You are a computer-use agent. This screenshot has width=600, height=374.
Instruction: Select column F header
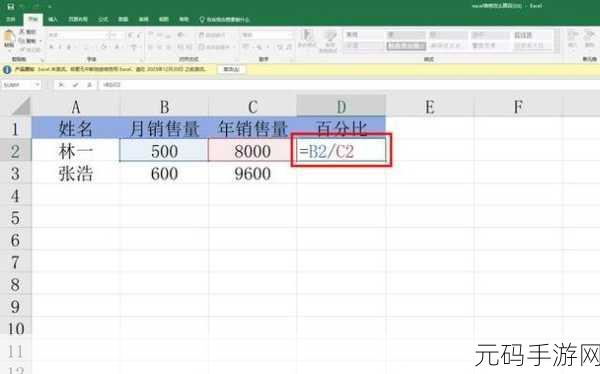(518, 106)
